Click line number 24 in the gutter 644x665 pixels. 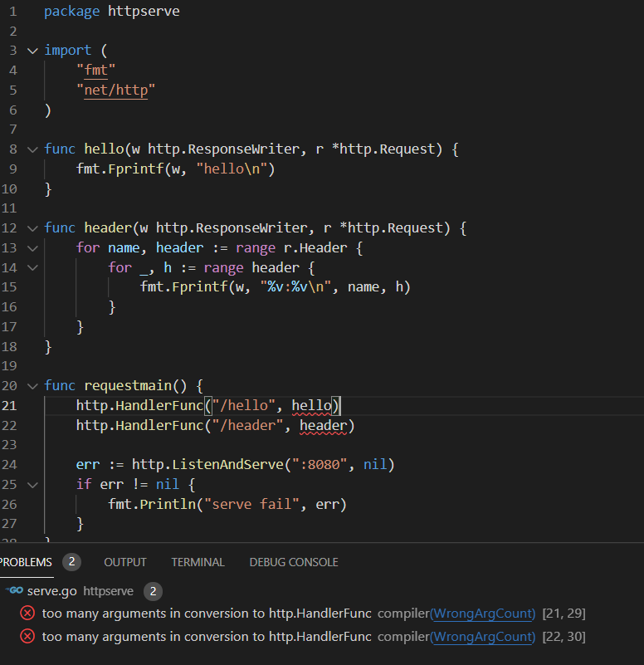pyautogui.click(x=9, y=465)
